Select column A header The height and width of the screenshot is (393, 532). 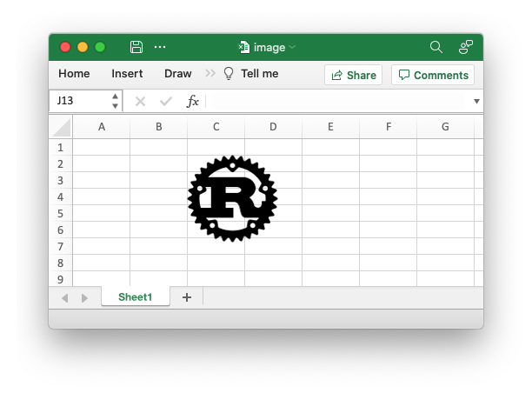102,127
